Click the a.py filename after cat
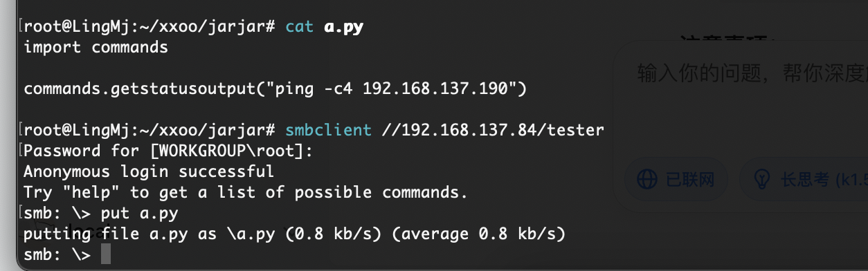 click(x=344, y=27)
